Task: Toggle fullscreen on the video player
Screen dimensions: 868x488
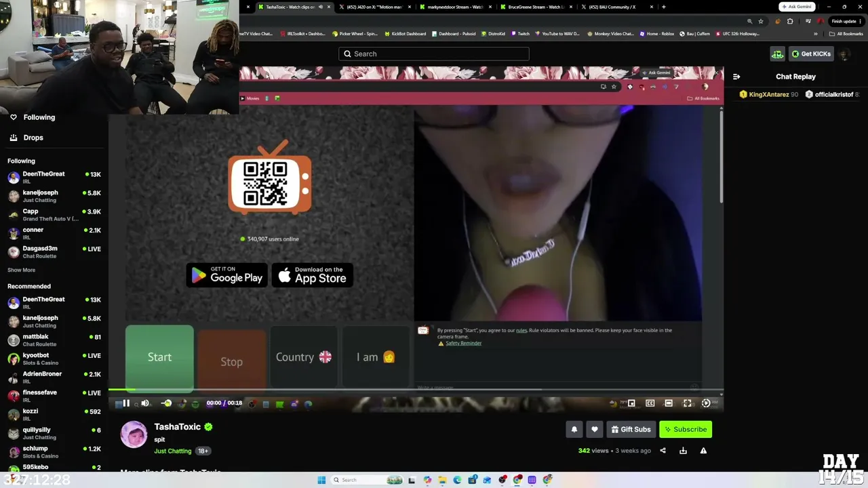Action: (x=687, y=403)
